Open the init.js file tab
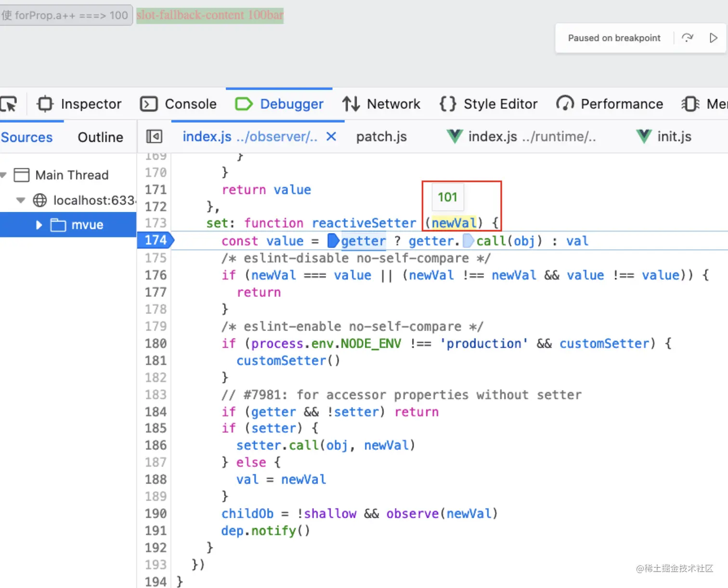Image resolution: width=728 pixels, height=588 pixels. click(x=674, y=137)
